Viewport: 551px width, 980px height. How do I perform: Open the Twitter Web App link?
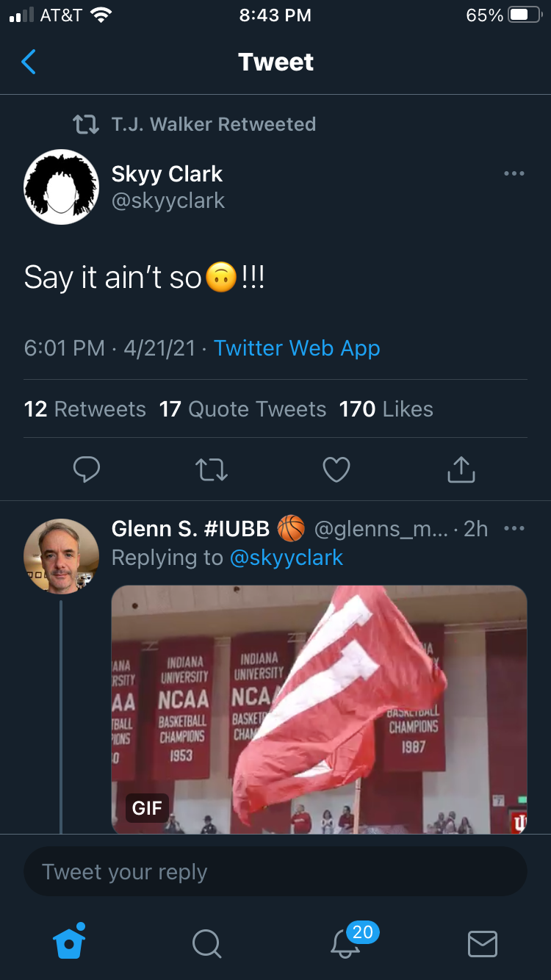click(297, 348)
